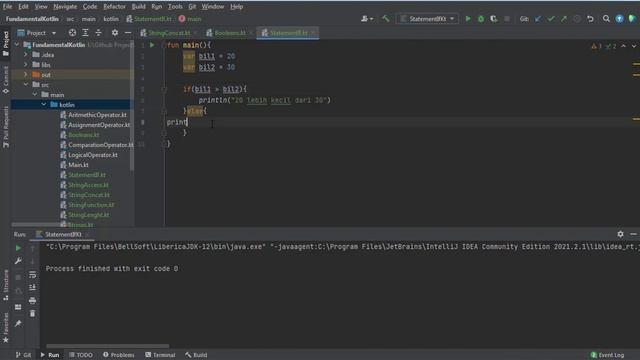Switch to the Booleans.kt editor tab

click(230, 33)
